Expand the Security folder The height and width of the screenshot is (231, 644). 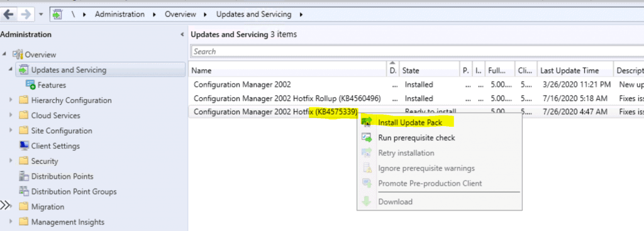[11, 161]
